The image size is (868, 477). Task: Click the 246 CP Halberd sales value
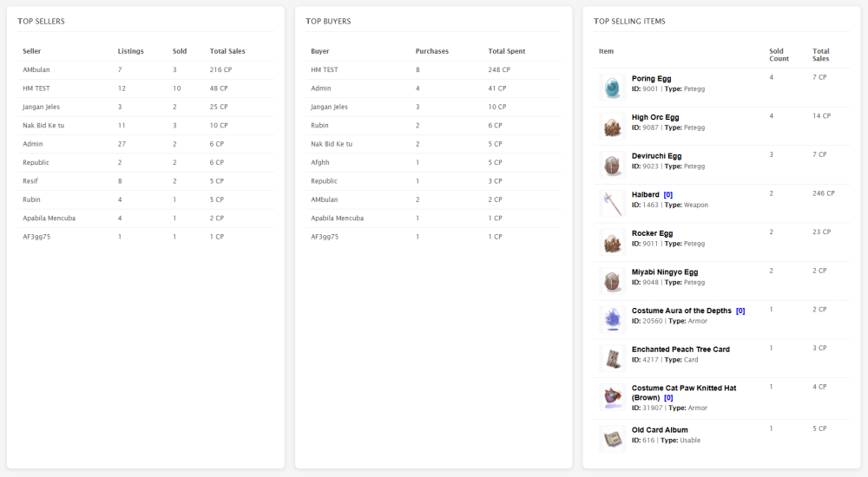tap(824, 193)
